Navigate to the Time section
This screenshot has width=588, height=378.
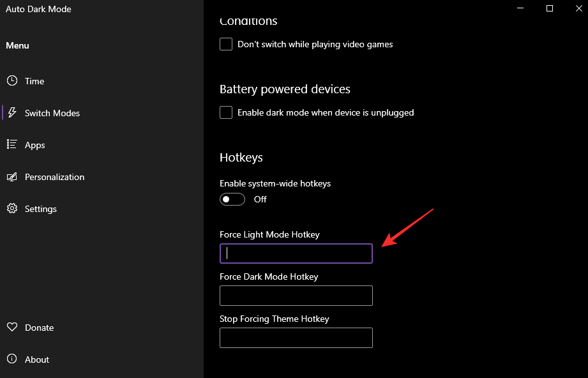[34, 80]
